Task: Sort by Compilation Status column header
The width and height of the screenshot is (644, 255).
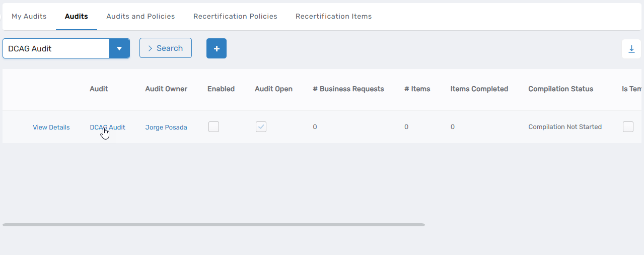Action: [560, 89]
